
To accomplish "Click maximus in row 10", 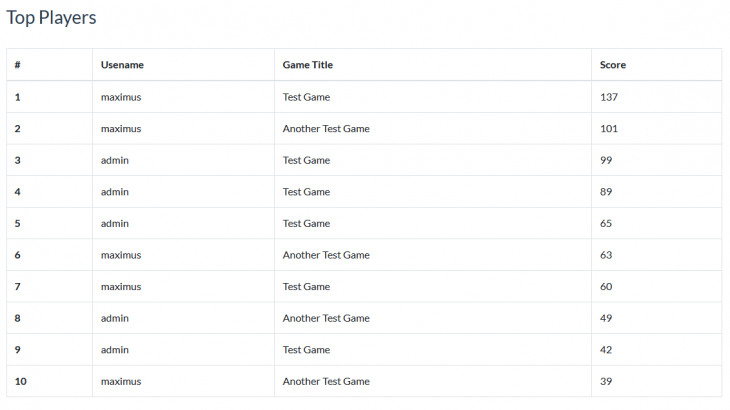I will [x=121, y=381].
